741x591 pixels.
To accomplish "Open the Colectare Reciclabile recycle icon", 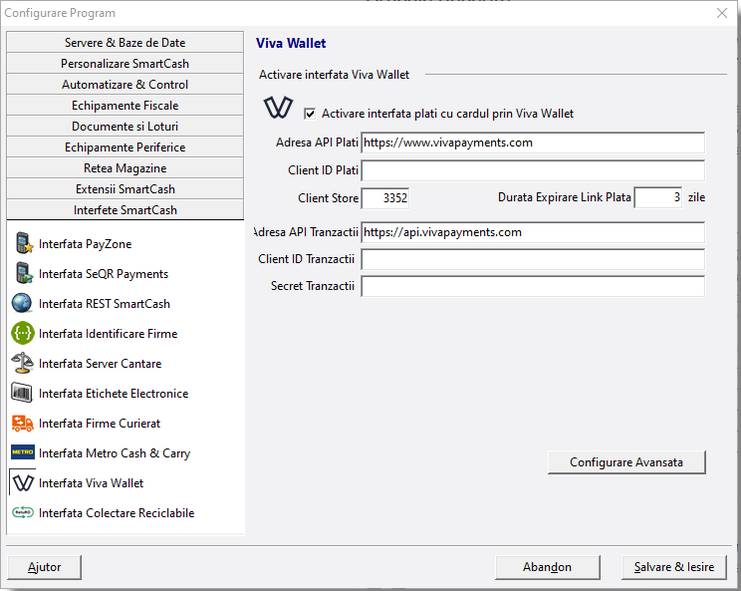I will tap(23, 512).
